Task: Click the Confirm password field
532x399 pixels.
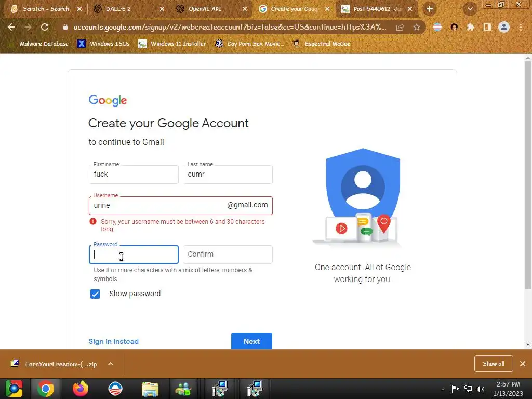Action: tap(228, 255)
